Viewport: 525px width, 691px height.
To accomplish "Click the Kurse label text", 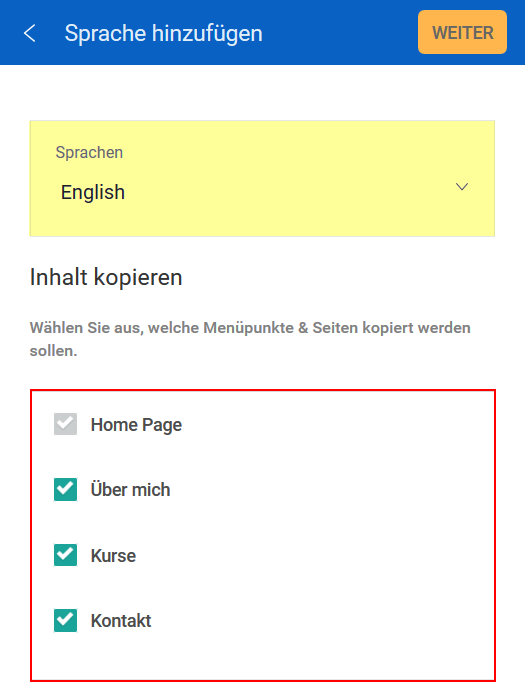I will pyautogui.click(x=113, y=555).
